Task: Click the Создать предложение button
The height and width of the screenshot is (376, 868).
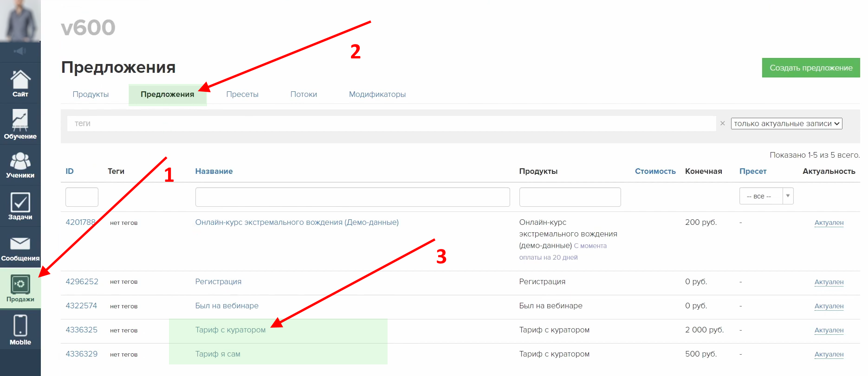Action: 810,68
